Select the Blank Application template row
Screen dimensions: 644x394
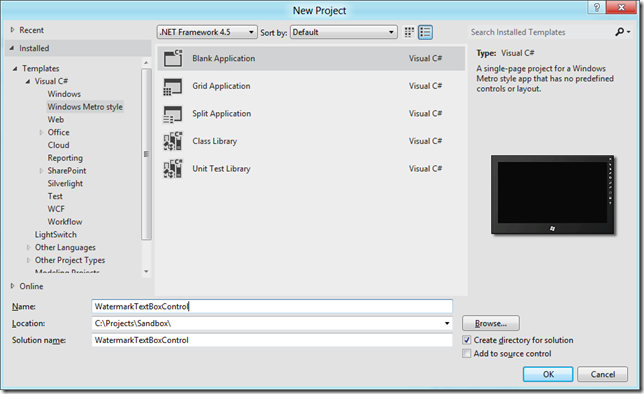311,58
